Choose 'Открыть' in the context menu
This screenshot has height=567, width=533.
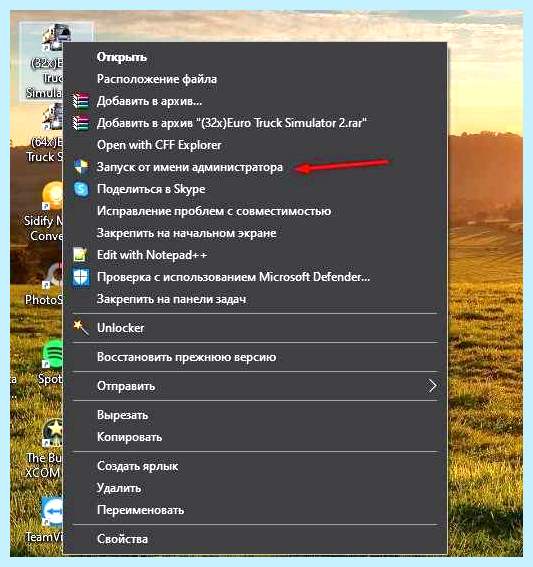tap(255, 57)
